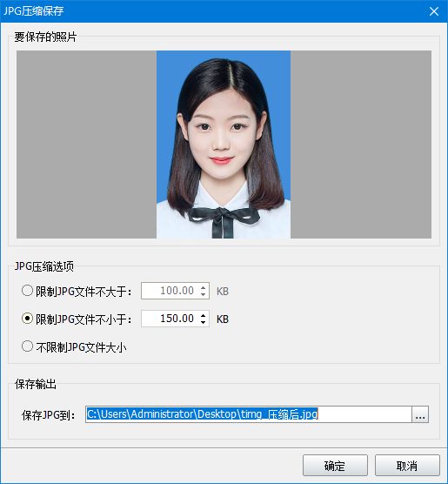The height and width of the screenshot is (484, 448).
Task: Select 限制JPG文件不大于 radio button
Action: (x=27, y=291)
